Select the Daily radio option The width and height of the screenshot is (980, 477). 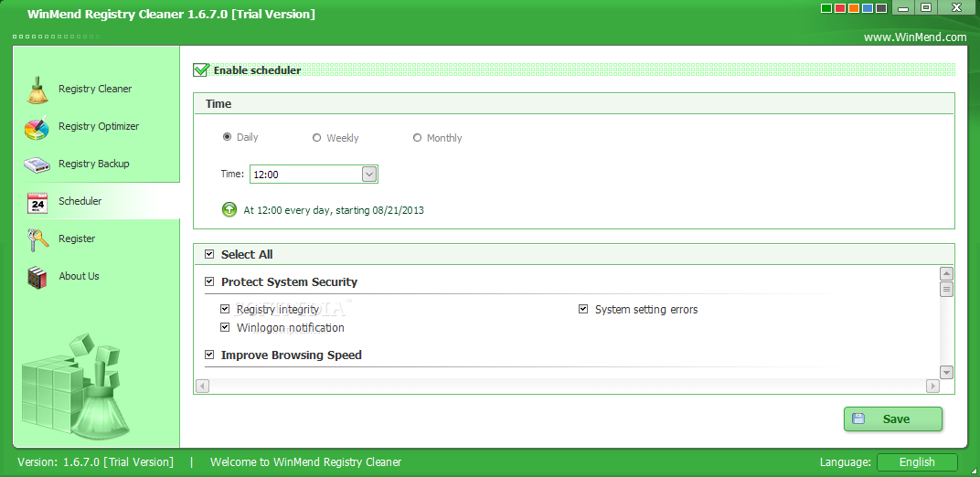(227, 137)
